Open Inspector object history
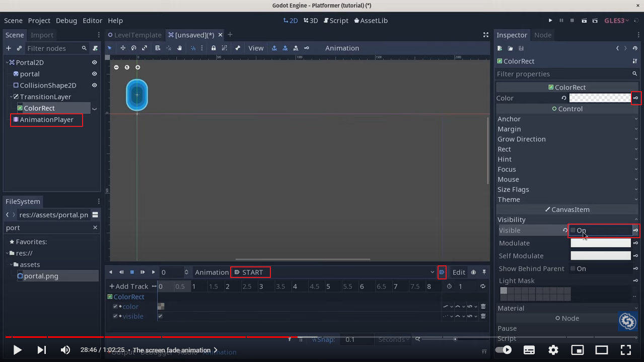Image resolution: width=644 pixels, height=362 pixels. coord(635,48)
